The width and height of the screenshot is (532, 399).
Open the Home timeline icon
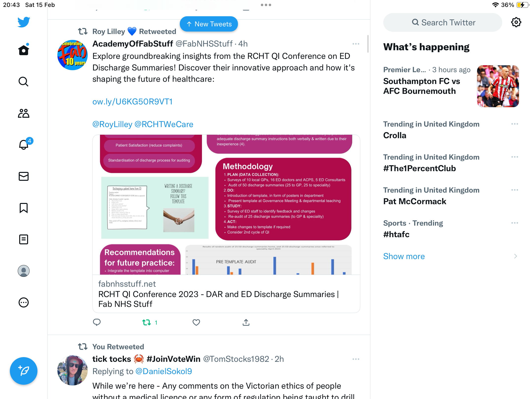click(24, 50)
